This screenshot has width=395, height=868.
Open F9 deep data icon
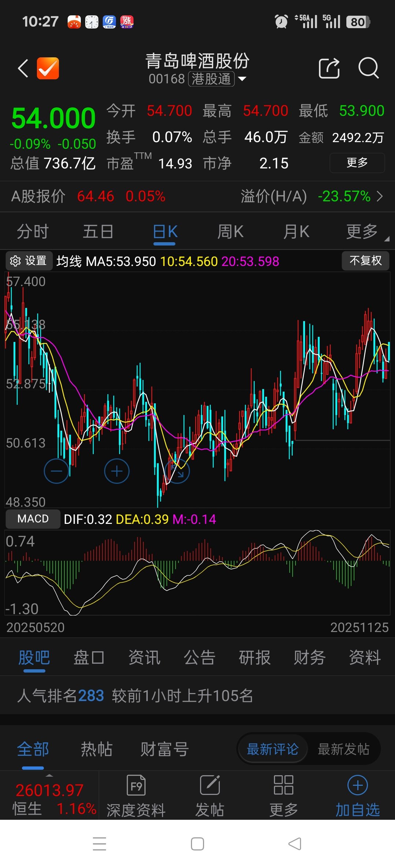[x=136, y=785]
